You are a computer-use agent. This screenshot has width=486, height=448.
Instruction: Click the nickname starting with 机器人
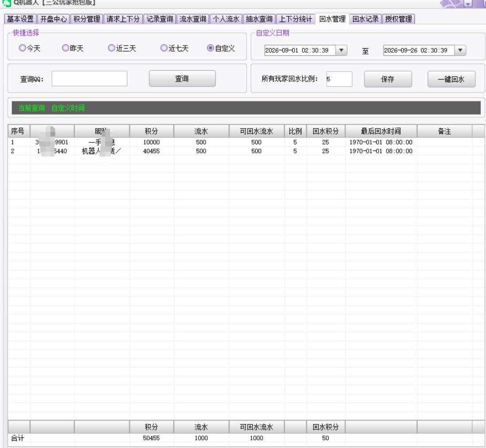click(101, 151)
